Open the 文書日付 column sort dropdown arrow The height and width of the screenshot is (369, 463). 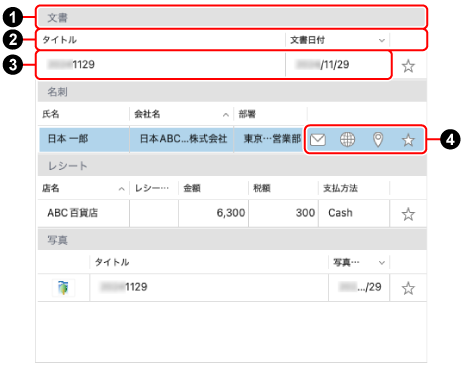(382, 40)
